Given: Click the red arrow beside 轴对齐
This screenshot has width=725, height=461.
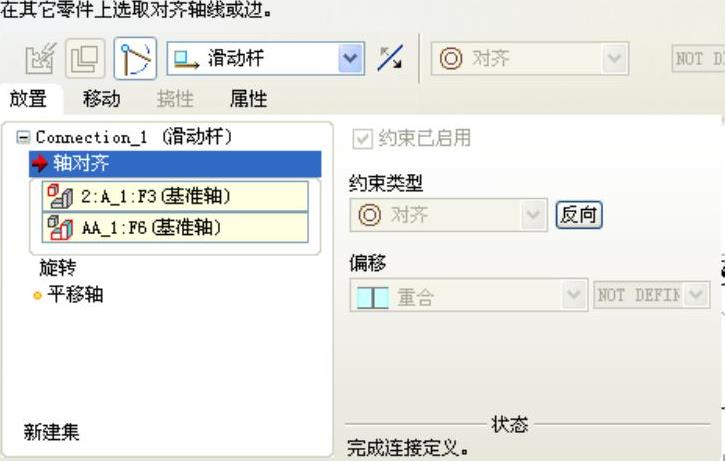Looking at the screenshot, I should point(40,163).
